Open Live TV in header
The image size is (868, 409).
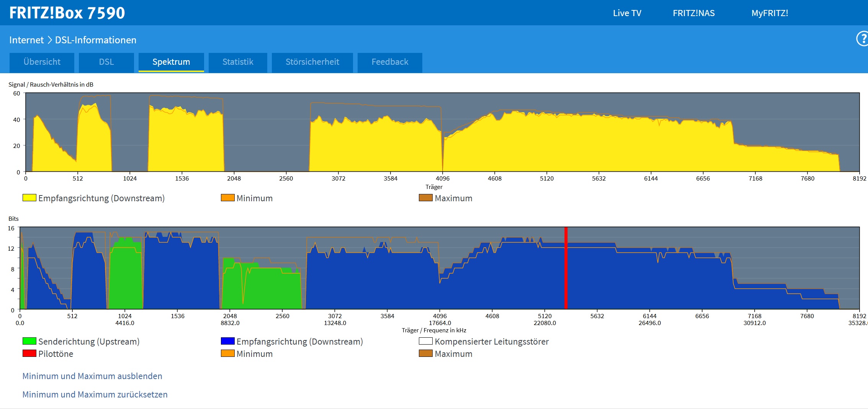click(627, 13)
